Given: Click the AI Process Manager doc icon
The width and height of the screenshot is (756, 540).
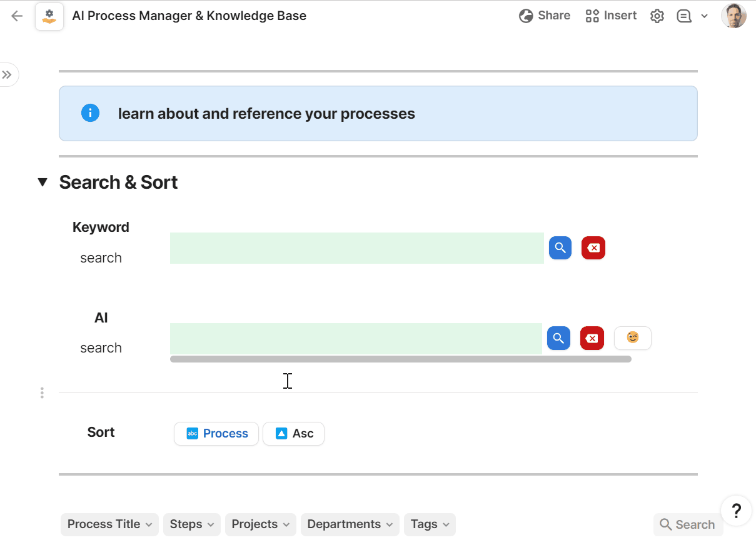Looking at the screenshot, I should coord(49,16).
